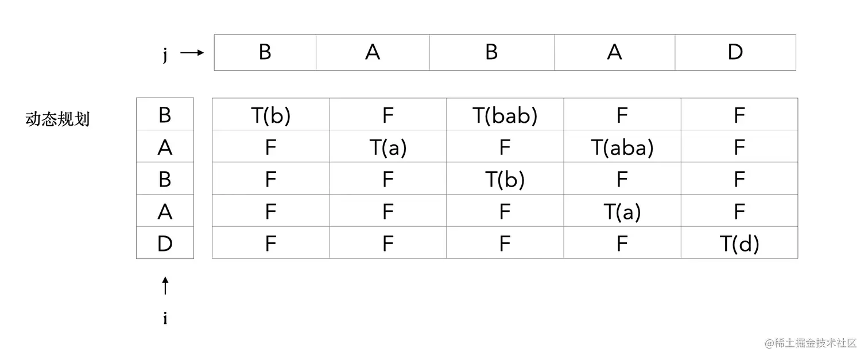868x360 pixels.
Task: Click topmost B cell in left column
Action: (165, 115)
